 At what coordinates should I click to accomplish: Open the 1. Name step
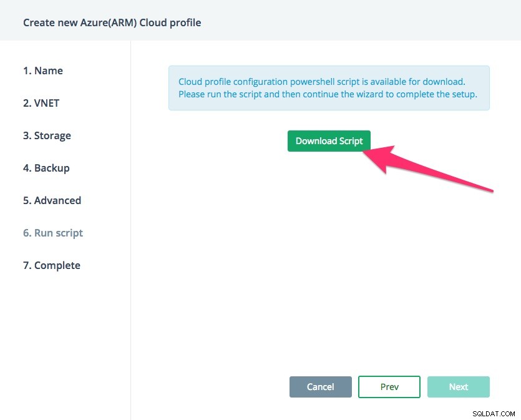(x=43, y=71)
